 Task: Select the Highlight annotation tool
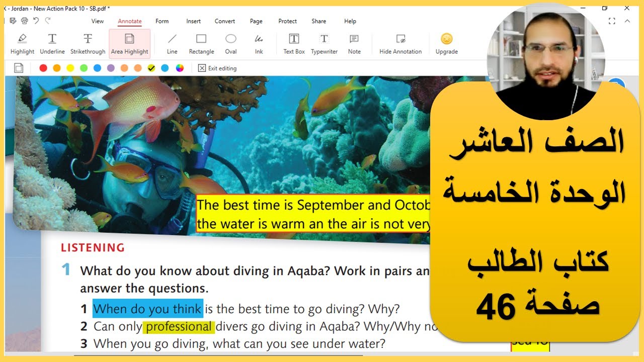pos(22,44)
